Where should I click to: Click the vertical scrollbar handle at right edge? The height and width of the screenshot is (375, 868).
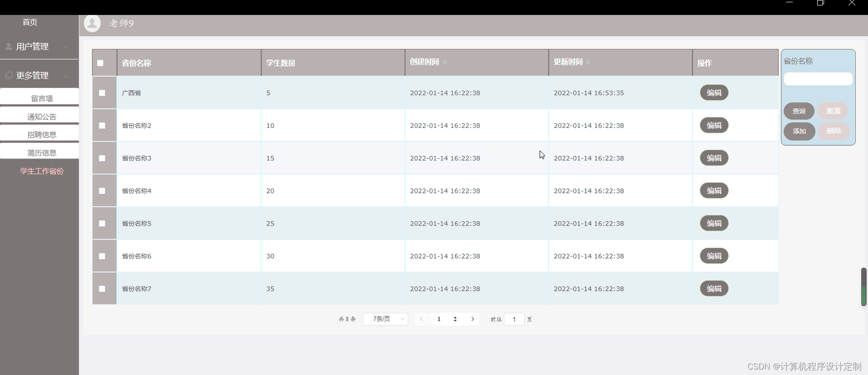pyautogui.click(x=864, y=287)
